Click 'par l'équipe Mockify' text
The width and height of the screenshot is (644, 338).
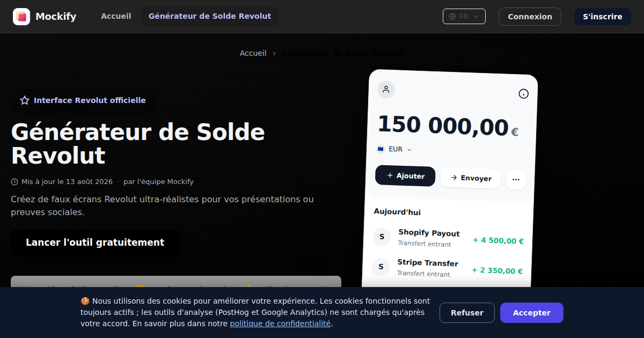coord(158,182)
